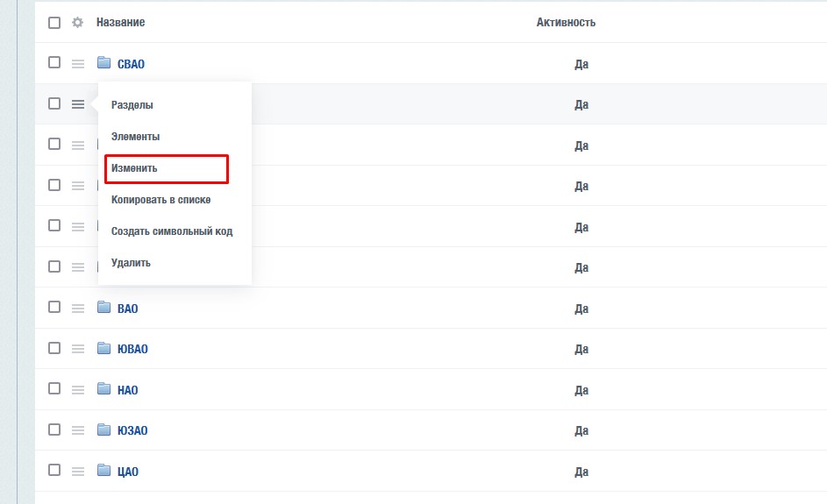This screenshot has width=827, height=504.
Task: Open the НАО section link
Action: tap(127, 390)
